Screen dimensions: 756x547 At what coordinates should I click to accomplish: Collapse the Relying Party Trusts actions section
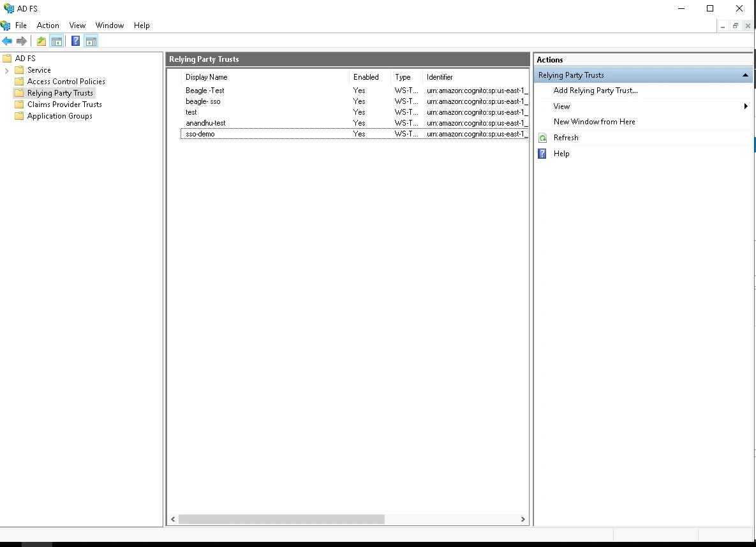click(x=745, y=75)
